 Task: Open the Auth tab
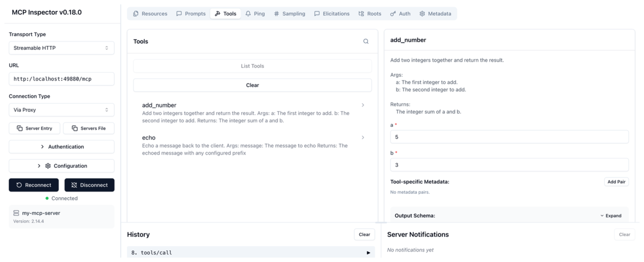(400, 14)
